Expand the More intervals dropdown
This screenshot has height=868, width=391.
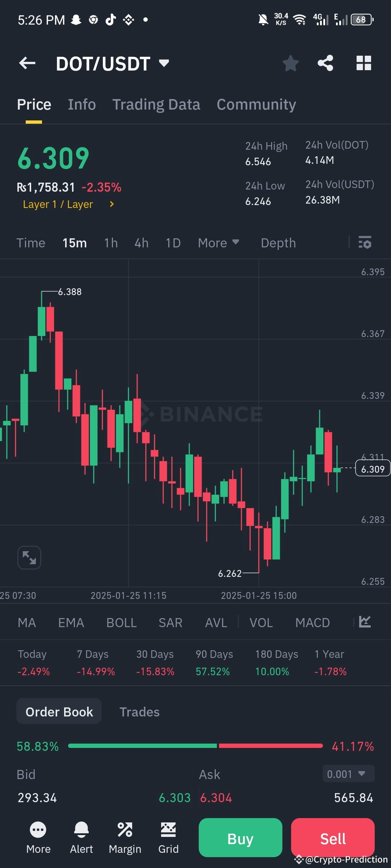point(218,243)
